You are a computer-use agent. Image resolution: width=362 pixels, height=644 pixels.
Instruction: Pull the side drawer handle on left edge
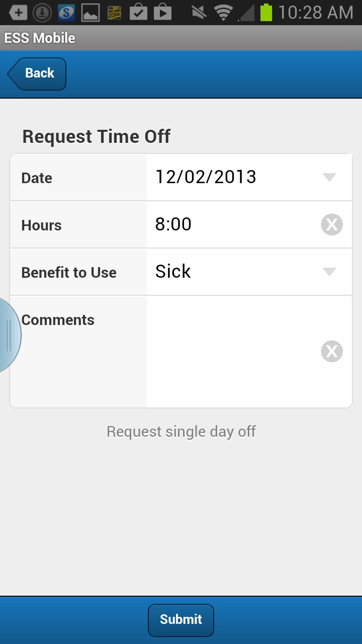(x=8, y=335)
